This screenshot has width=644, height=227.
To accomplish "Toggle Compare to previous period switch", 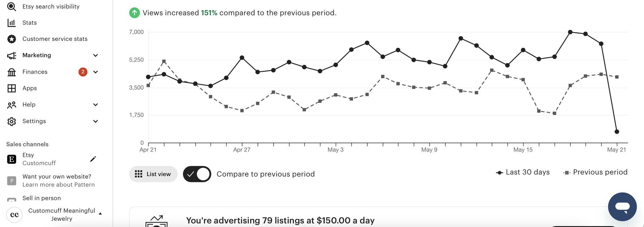I will pos(197,174).
